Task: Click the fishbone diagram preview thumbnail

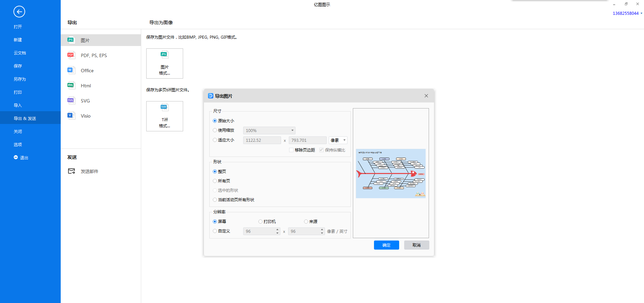Action: 391,173
